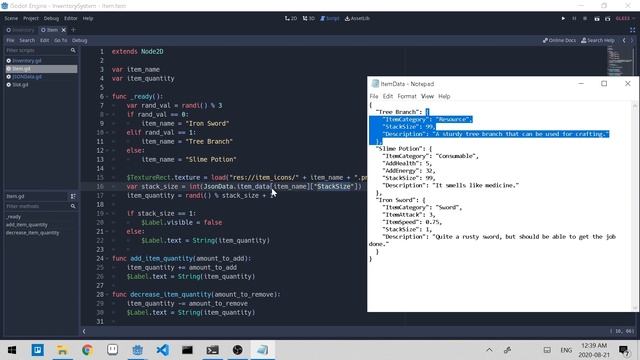The height and width of the screenshot is (360, 640).
Task: Open Chrome from the taskbar
Action: coord(87,350)
